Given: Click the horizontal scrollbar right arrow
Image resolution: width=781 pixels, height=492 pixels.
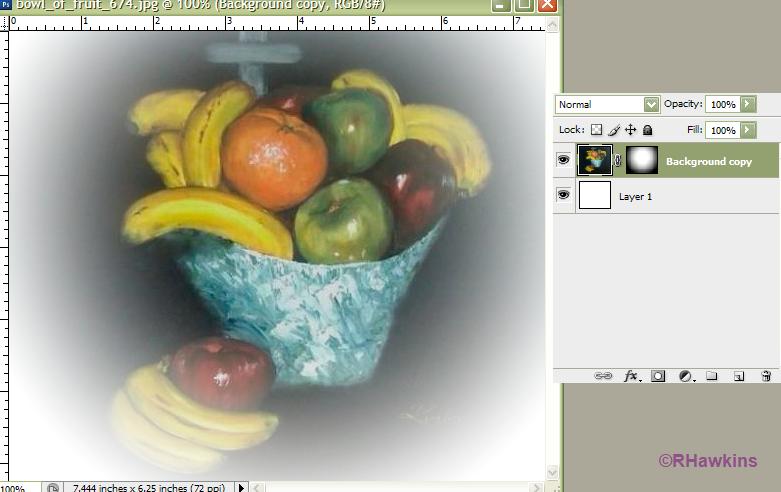Looking at the screenshot, I should [x=536, y=487].
